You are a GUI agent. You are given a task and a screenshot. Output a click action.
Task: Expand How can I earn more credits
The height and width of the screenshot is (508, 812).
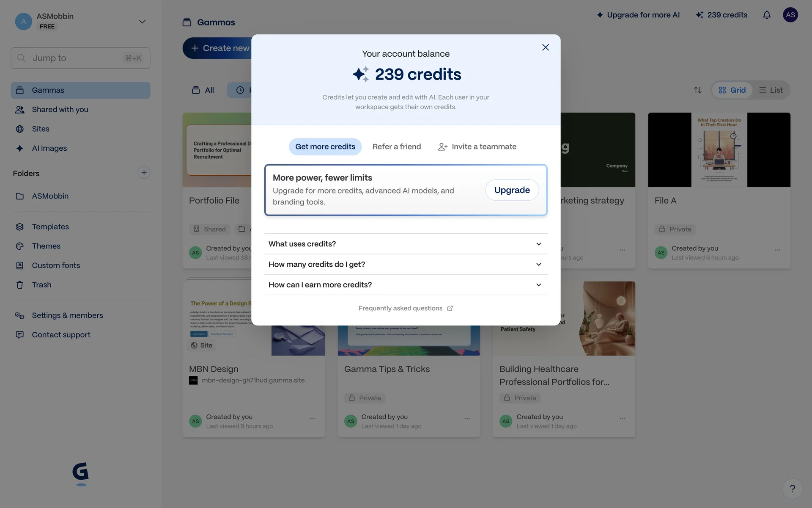pos(406,285)
